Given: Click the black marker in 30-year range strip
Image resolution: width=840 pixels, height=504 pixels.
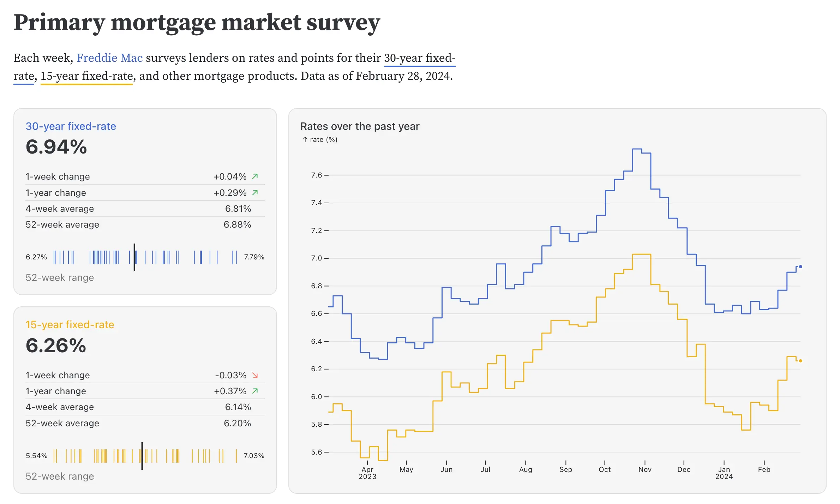Looking at the screenshot, I should click(134, 257).
